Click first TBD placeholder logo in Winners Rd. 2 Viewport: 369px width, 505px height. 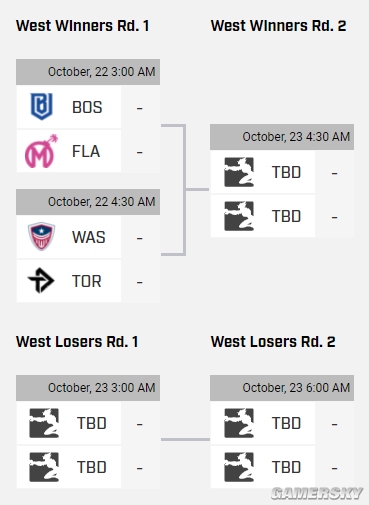click(239, 172)
